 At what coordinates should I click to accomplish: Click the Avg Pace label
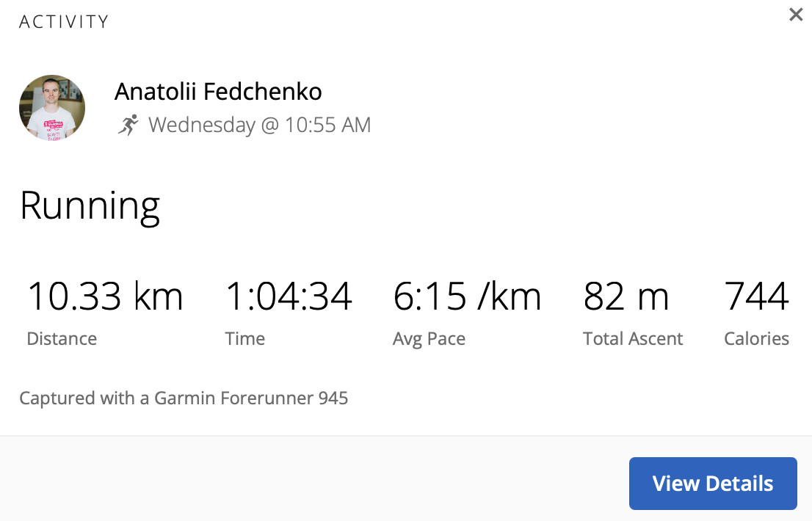pyautogui.click(x=429, y=340)
